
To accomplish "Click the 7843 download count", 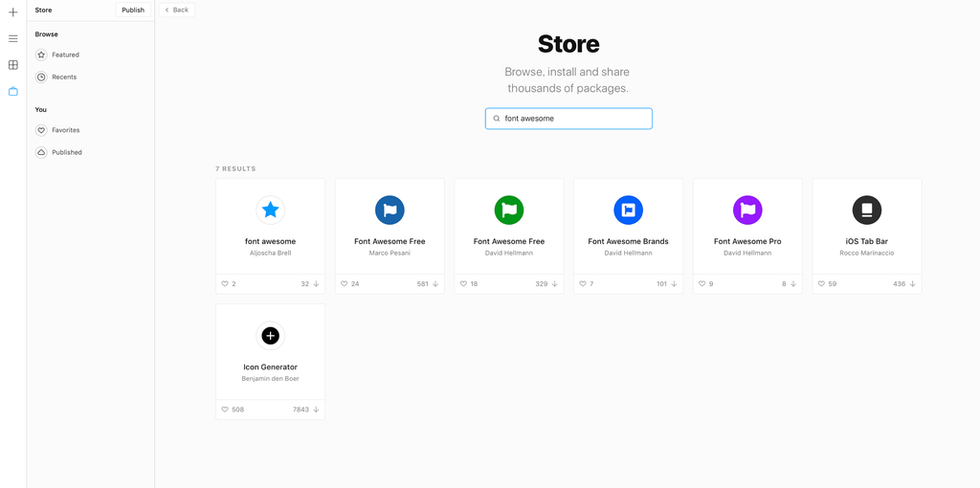I will tap(301, 410).
